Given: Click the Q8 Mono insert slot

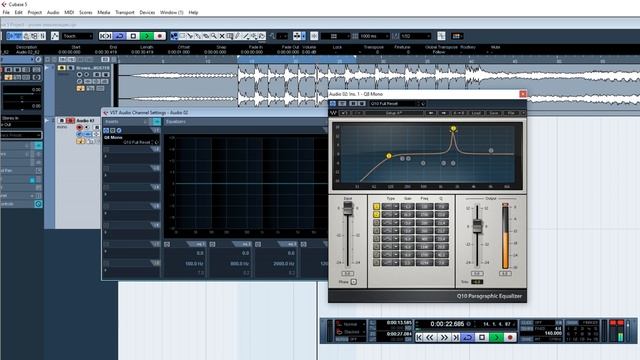Looking at the screenshot, I should 131,140.
